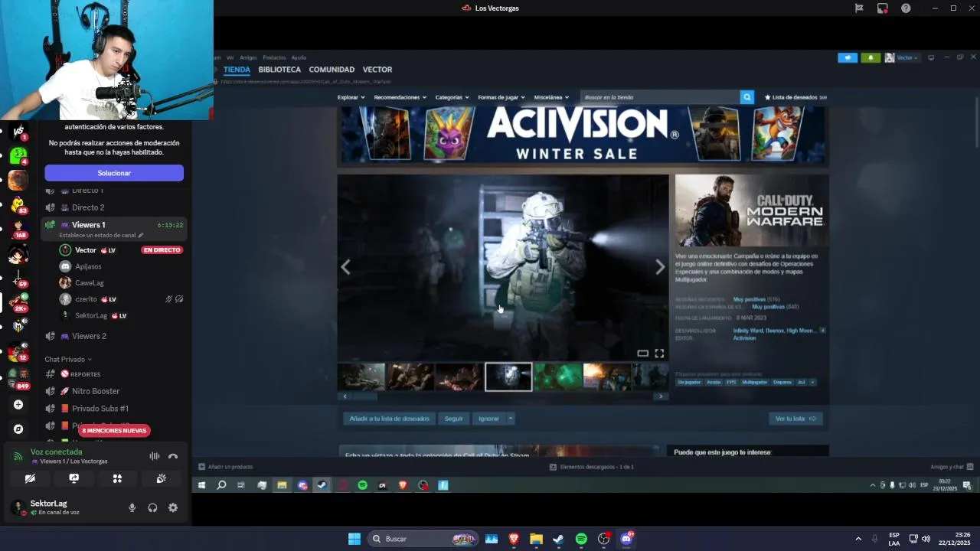Click the Seguir button
This screenshot has height=551, width=980.
[x=454, y=419]
